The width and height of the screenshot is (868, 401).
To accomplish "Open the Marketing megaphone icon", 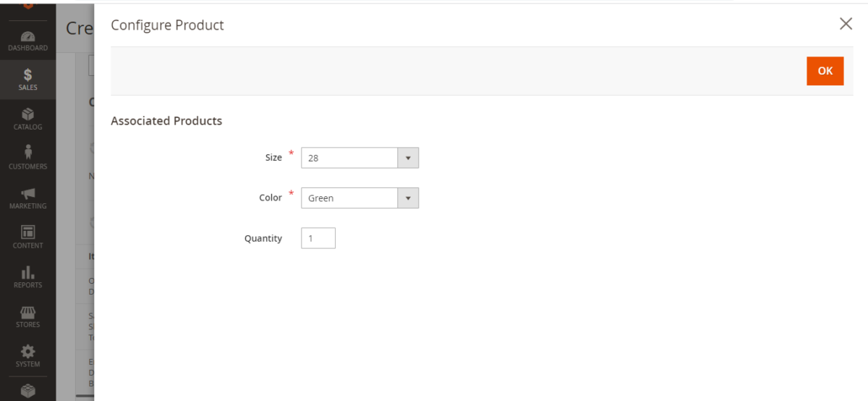I will (x=27, y=193).
